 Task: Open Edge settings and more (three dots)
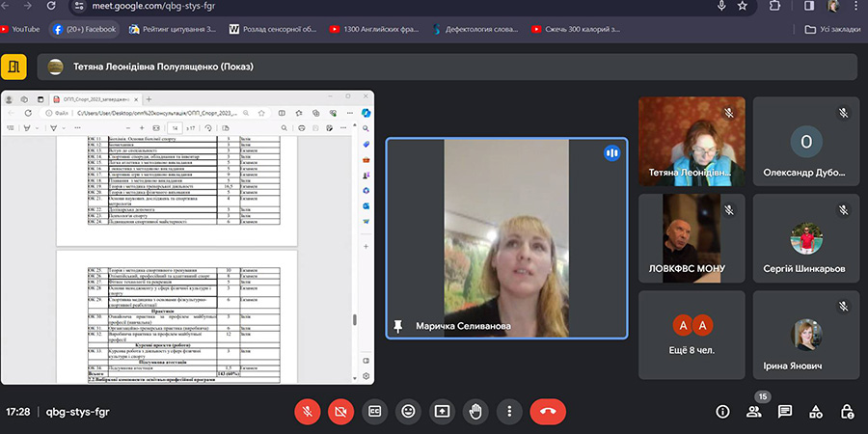click(350, 113)
